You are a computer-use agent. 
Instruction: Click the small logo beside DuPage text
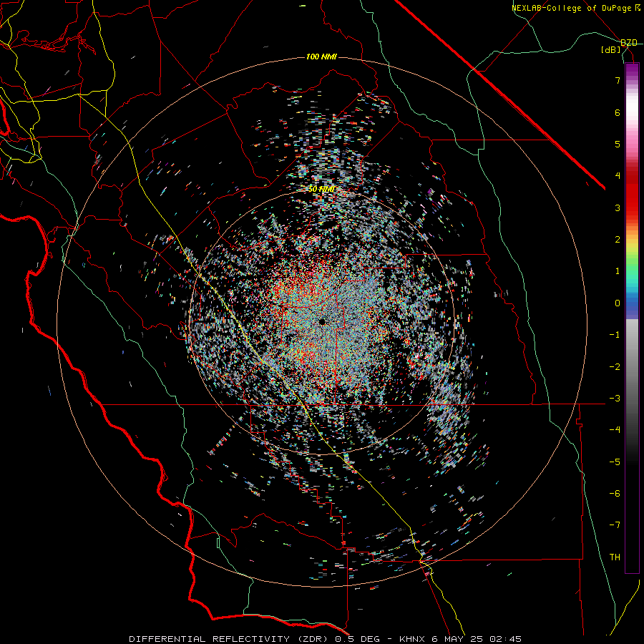point(637,7)
